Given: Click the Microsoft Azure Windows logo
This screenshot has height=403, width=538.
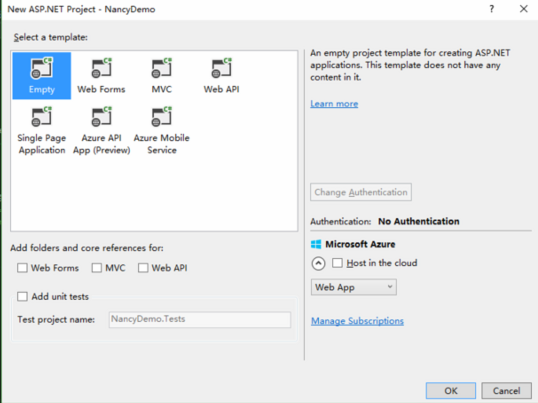Looking at the screenshot, I should [316, 244].
